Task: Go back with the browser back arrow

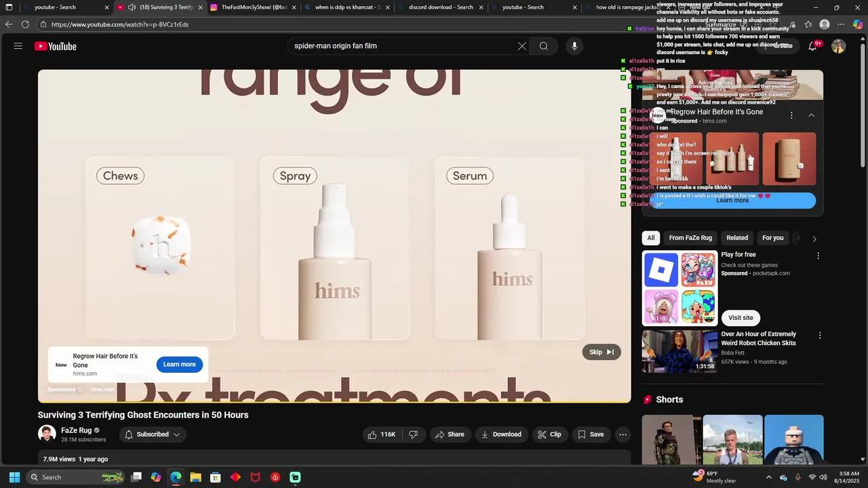Action: coord(9,24)
